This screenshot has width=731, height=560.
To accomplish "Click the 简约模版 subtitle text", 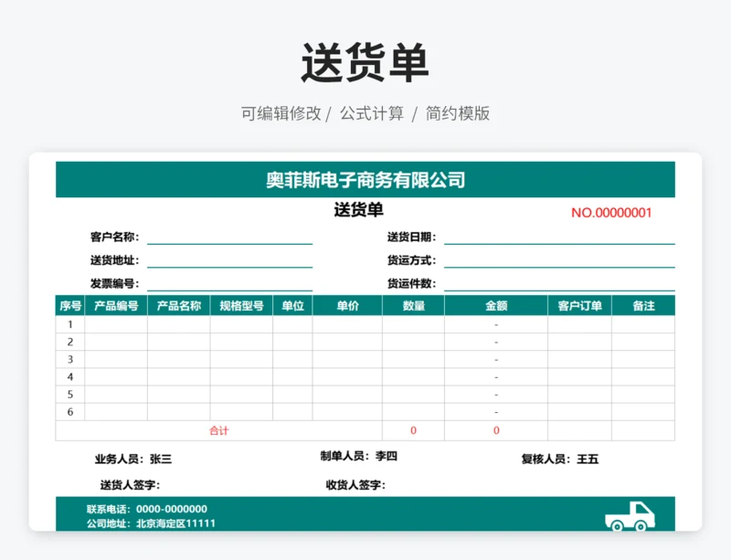I will coord(458,113).
